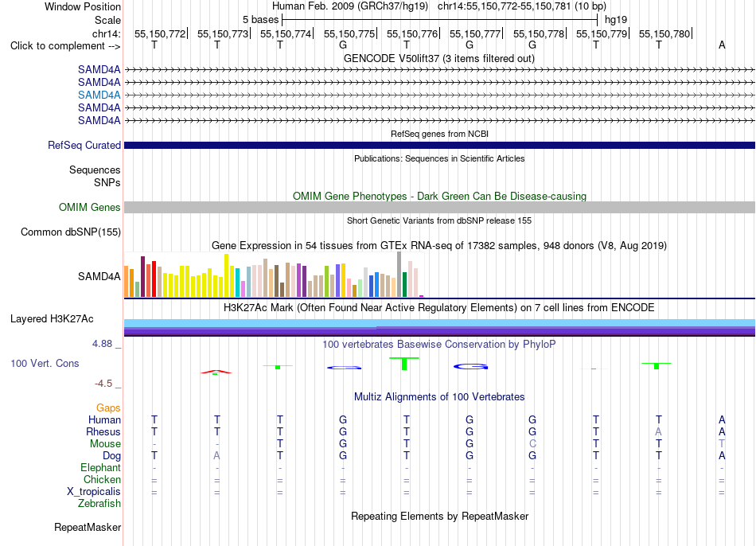Click the dark blue RefSeq Curated bar
Viewport: 756px width, 546px height.
439,145
